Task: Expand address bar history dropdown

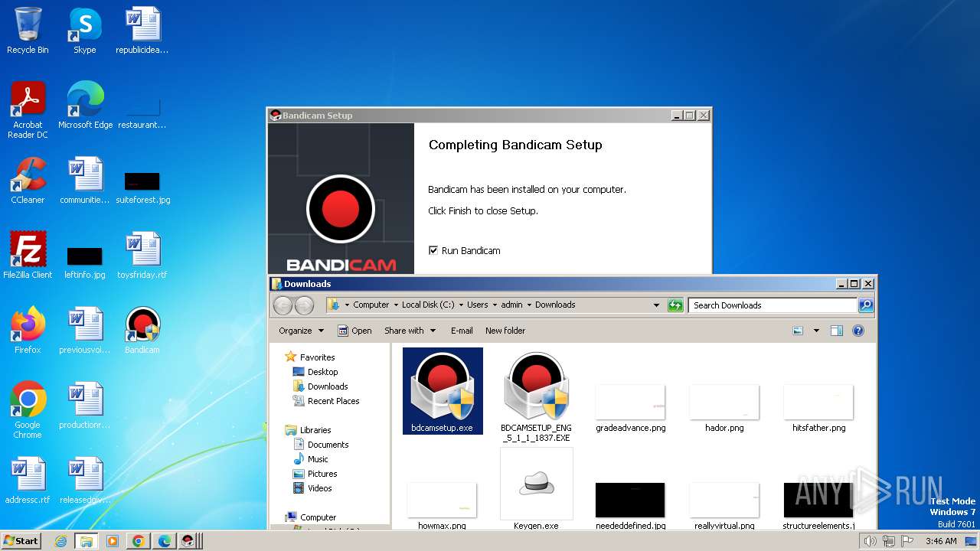Action: coord(656,305)
